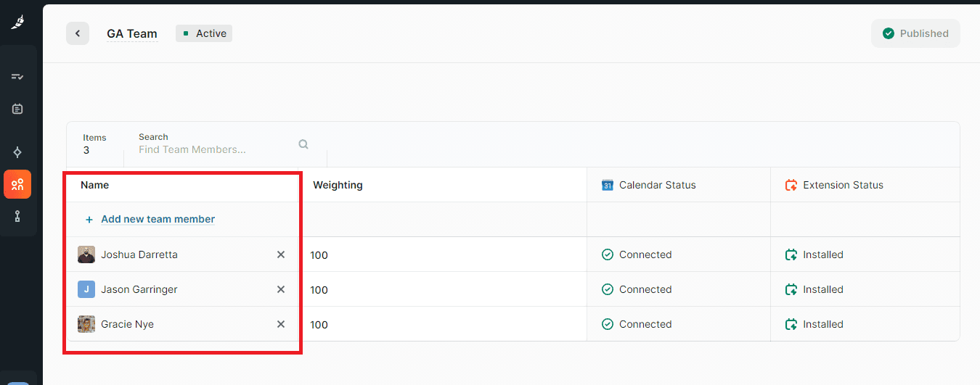Select the orange teams icon in sidebar
Screen dimensions: 980x385
17,184
